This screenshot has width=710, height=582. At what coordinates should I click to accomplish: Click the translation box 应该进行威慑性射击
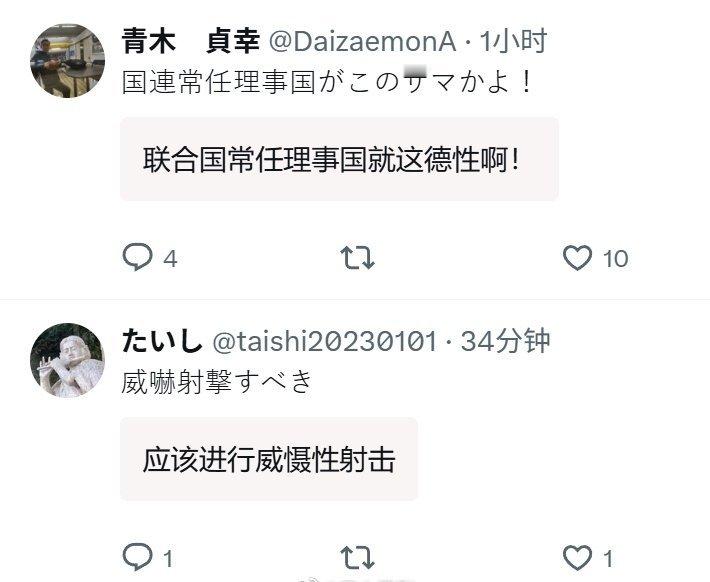point(269,459)
